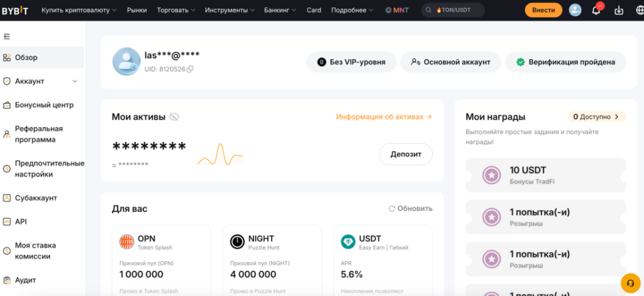Open the Информация об активах link
Viewport: 644px width, 296px height.
[384, 117]
